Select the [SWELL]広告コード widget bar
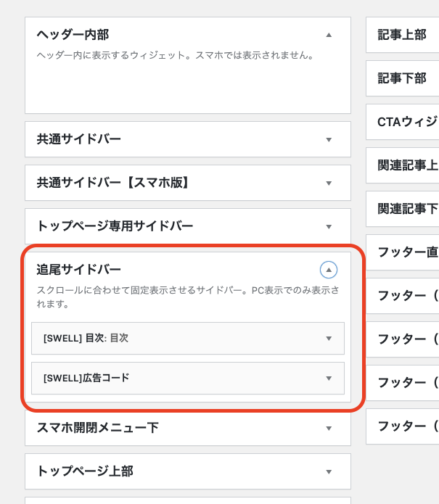The image size is (439, 504). pos(188,378)
